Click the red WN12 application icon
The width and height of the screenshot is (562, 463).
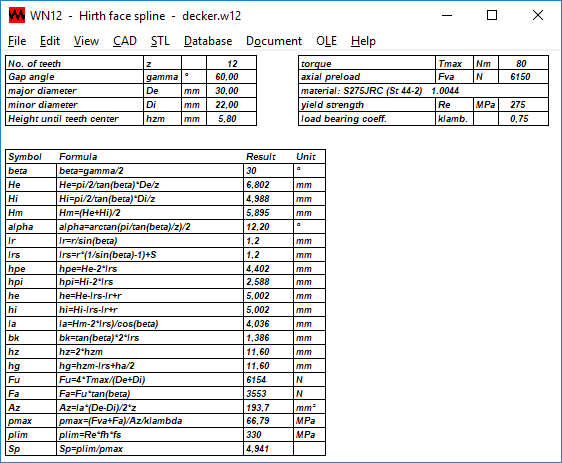[17, 15]
